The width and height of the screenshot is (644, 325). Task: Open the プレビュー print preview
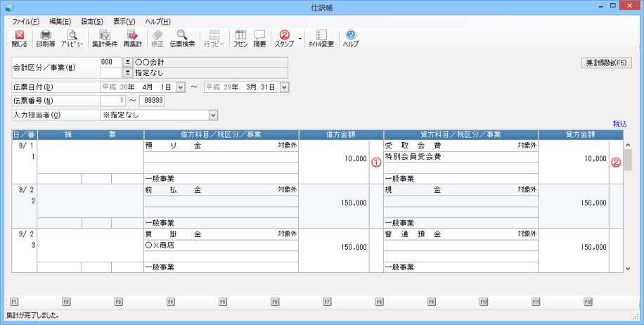[x=72, y=38]
